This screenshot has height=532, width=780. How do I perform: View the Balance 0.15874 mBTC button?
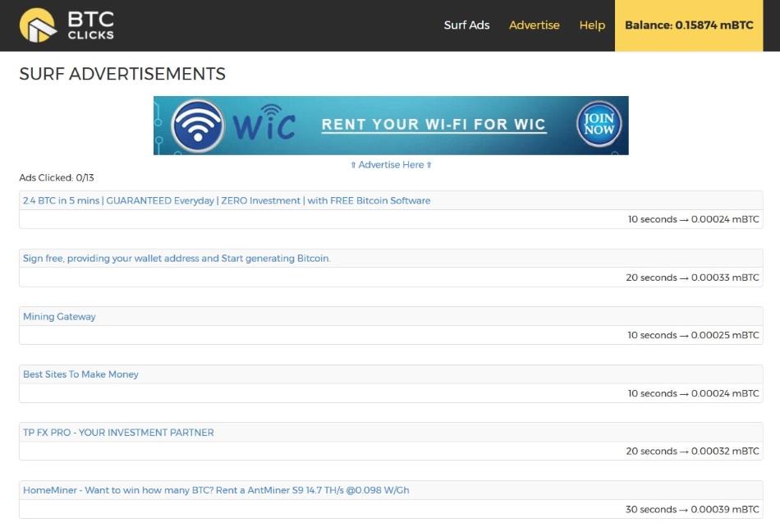click(x=689, y=25)
